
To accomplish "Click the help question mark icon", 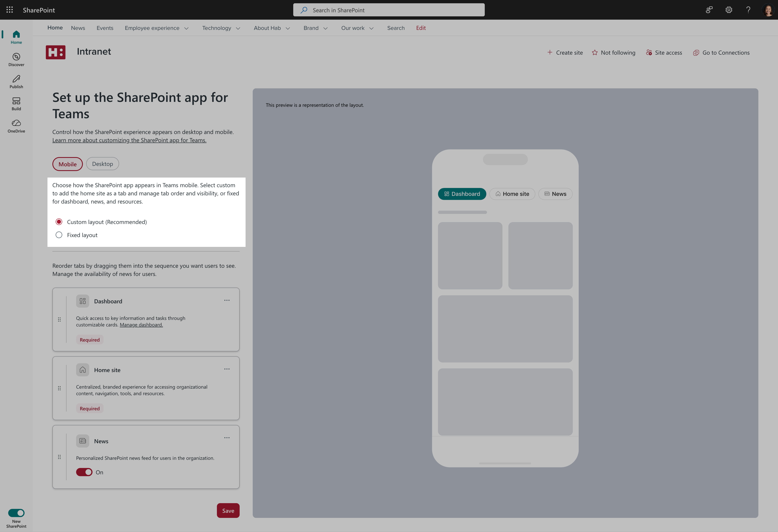I will [748, 10].
